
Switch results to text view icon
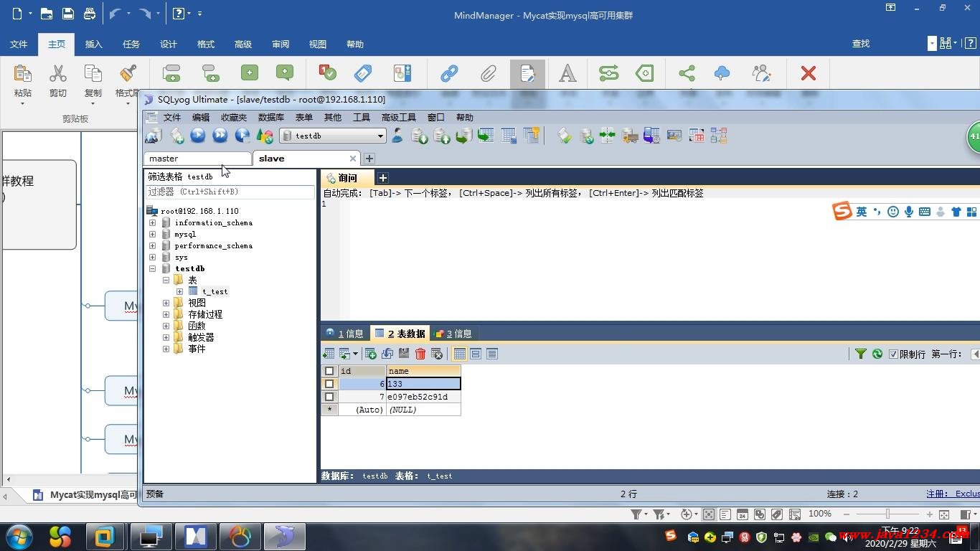tap(492, 354)
